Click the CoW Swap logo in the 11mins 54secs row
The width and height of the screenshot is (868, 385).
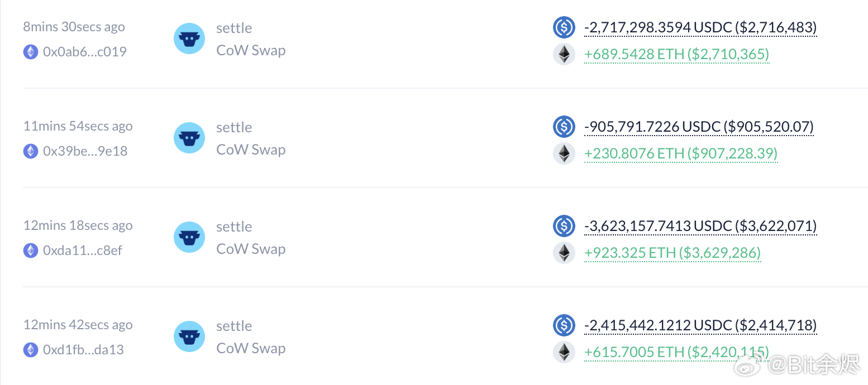(x=189, y=138)
